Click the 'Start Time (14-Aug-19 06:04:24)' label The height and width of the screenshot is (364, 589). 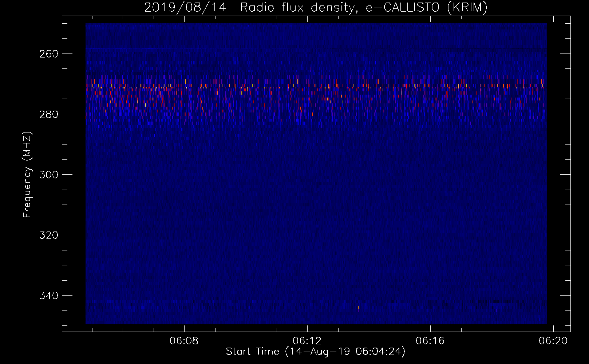pyautogui.click(x=316, y=352)
